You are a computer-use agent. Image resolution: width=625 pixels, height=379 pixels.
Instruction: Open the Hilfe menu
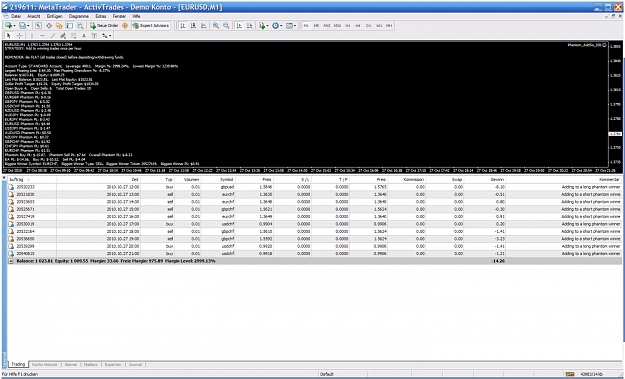(x=136, y=16)
